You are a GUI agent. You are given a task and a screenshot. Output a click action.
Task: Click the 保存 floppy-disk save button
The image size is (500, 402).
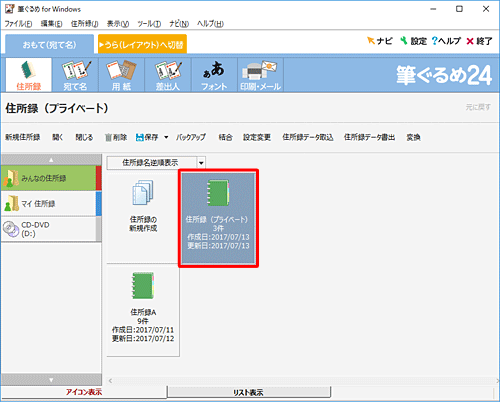pos(147,137)
